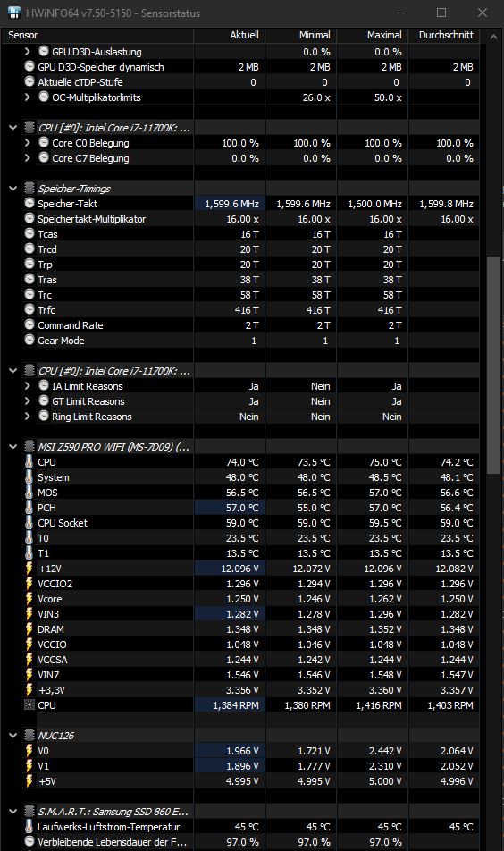The image size is (504, 851).
Task: Click the Durchschnitt column header
Action: click(x=445, y=35)
